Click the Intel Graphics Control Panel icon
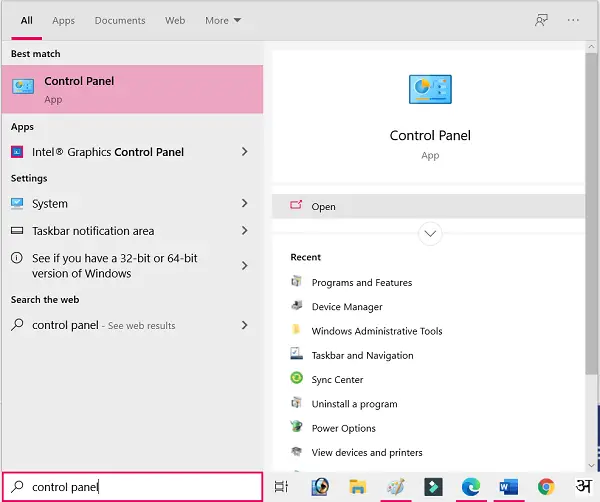 pos(17,152)
